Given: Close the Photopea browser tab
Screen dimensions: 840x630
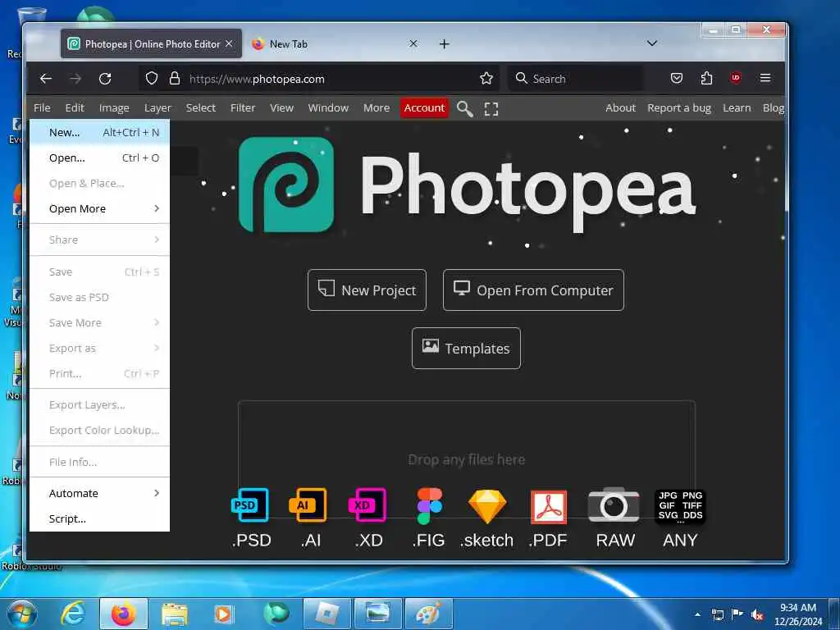Looking at the screenshot, I should tap(229, 43).
